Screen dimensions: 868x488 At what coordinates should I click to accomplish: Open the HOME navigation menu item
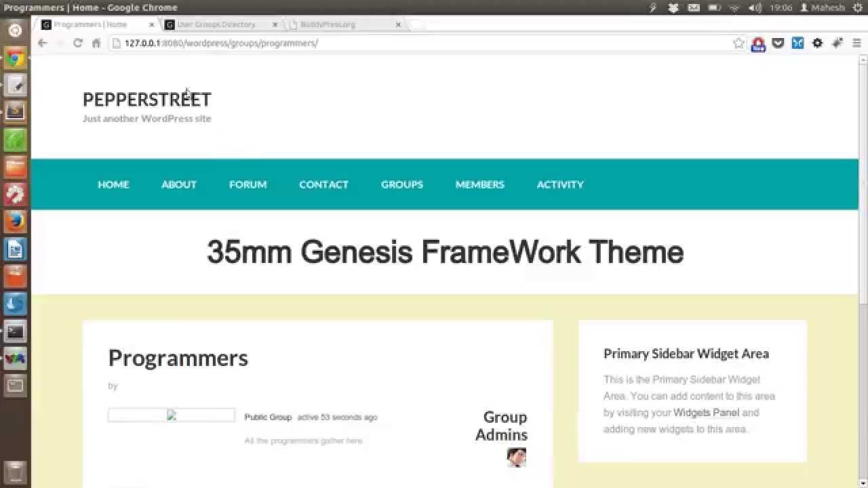click(x=113, y=184)
